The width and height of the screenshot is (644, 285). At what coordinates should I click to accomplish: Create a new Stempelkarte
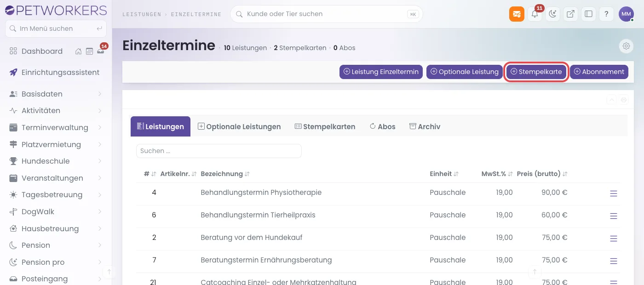[536, 72]
